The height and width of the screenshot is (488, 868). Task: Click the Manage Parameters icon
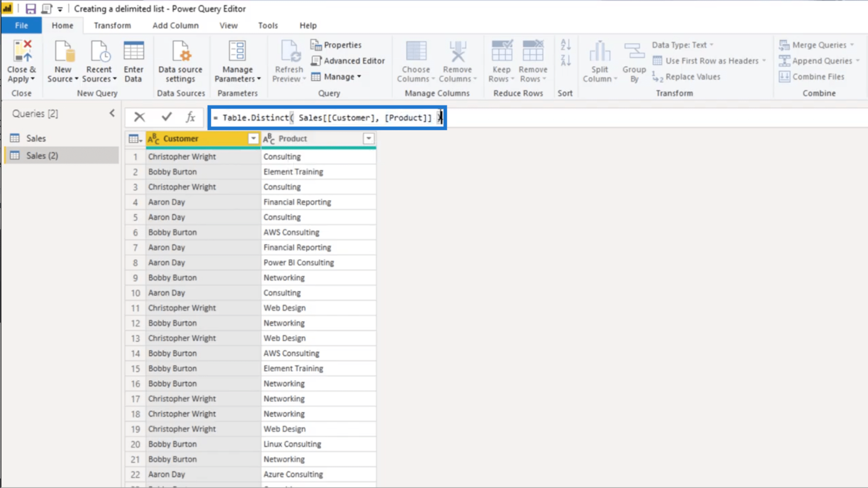[237, 52]
